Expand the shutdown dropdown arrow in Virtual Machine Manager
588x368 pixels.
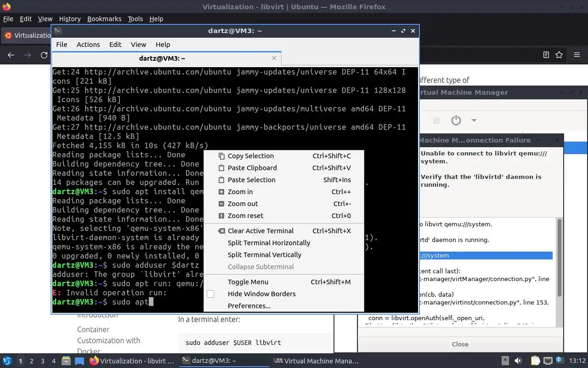point(474,121)
